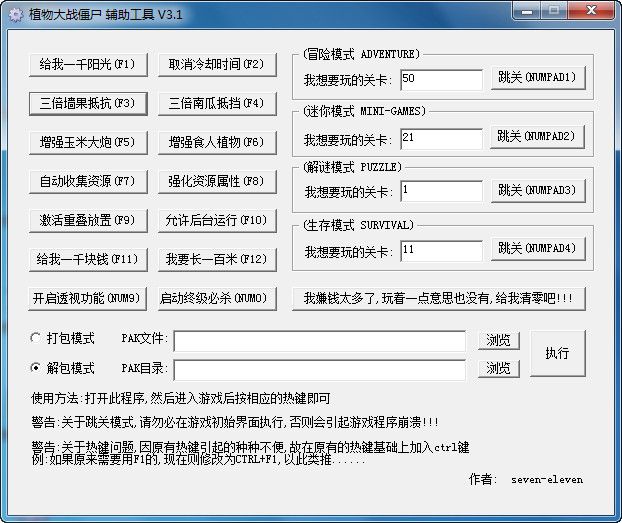Click Puzzle level input showing 1
This screenshot has height=523, width=622.
pos(442,191)
